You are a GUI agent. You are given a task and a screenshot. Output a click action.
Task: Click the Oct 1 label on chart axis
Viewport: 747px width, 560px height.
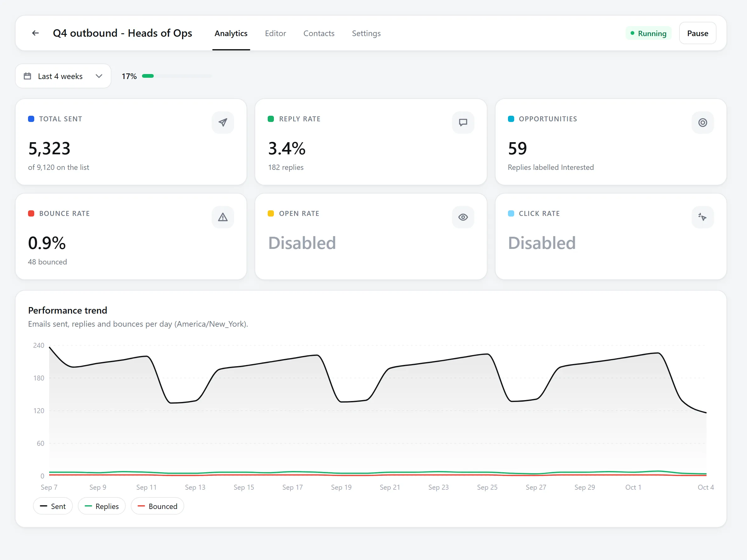[x=633, y=487]
